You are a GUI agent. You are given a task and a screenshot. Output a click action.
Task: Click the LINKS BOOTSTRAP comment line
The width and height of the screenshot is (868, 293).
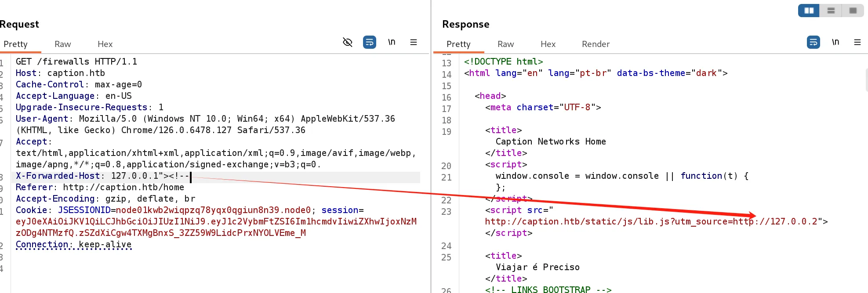point(548,289)
